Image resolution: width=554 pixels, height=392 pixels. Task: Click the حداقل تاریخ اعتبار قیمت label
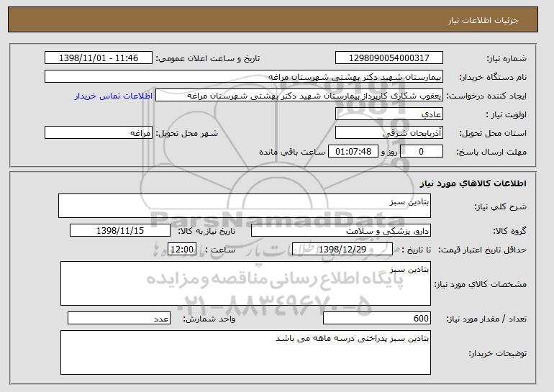pos(483,250)
